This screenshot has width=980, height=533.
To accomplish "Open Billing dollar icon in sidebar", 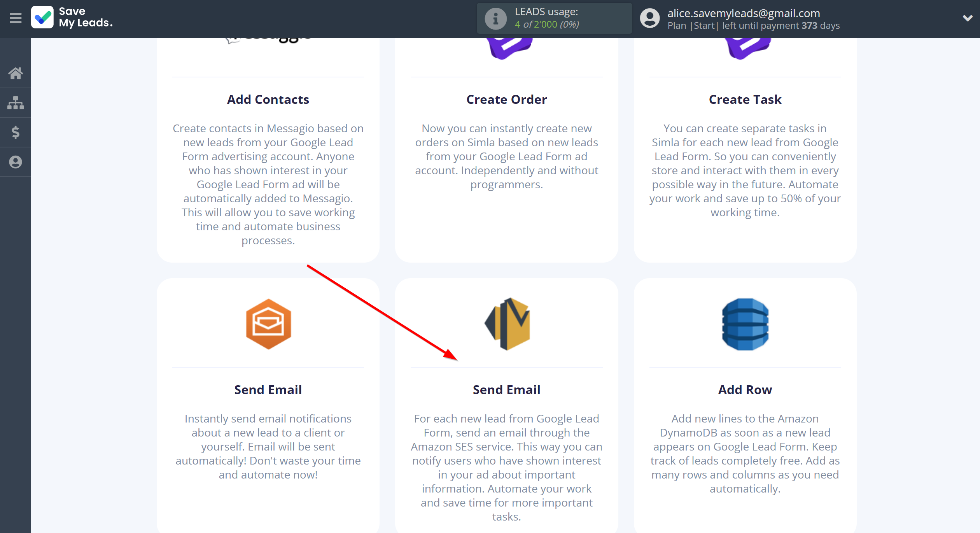I will (16, 132).
